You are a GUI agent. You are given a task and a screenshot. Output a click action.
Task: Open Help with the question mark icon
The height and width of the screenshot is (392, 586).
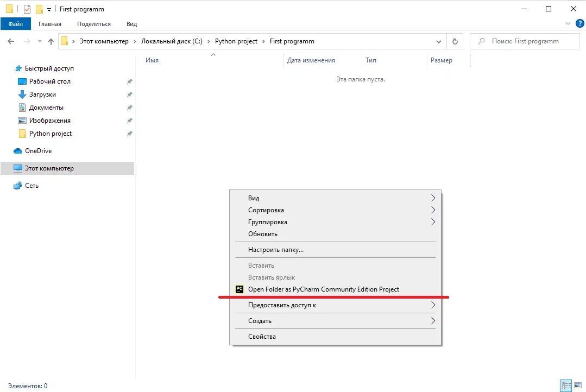click(x=579, y=23)
